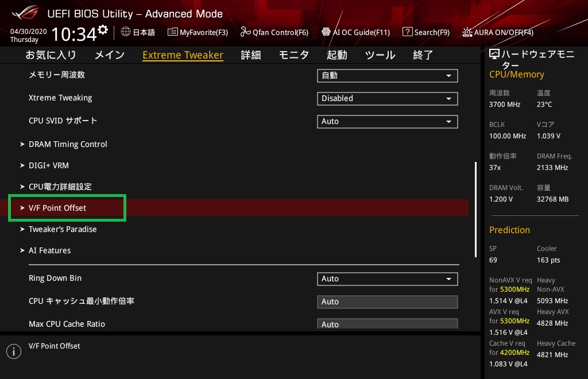This screenshot has height=379, width=588.
Task: Switch to モニタ tab
Action: 293,55
